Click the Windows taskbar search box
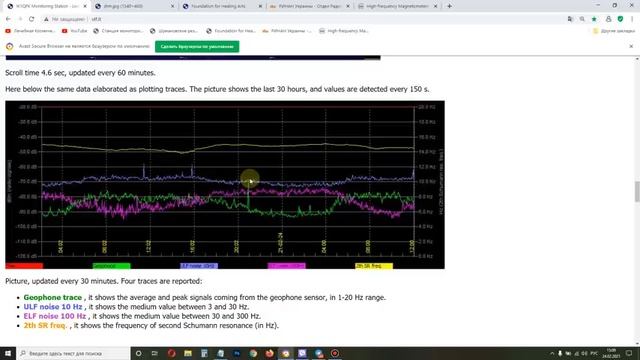The height and width of the screenshot is (360, 640). click(x=73, y=353)
